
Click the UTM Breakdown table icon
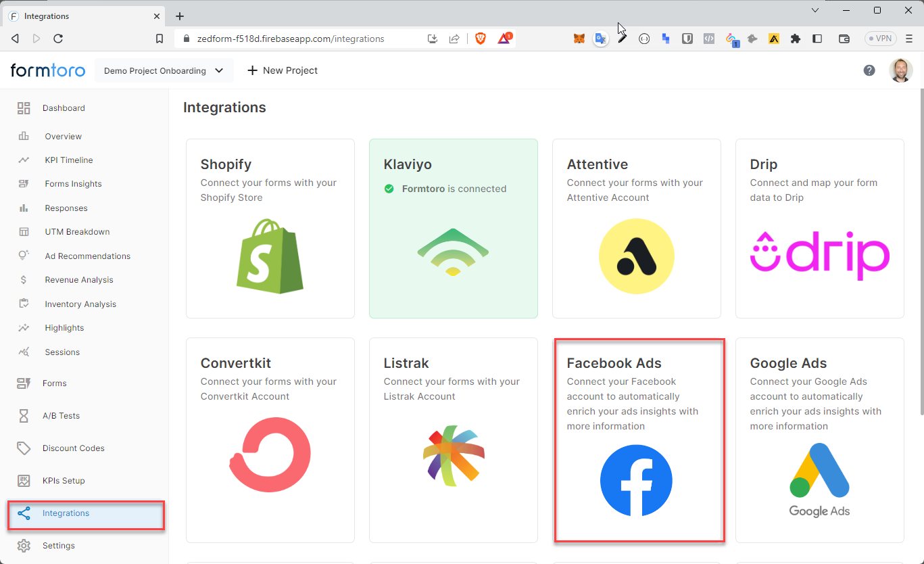[24, 232]
